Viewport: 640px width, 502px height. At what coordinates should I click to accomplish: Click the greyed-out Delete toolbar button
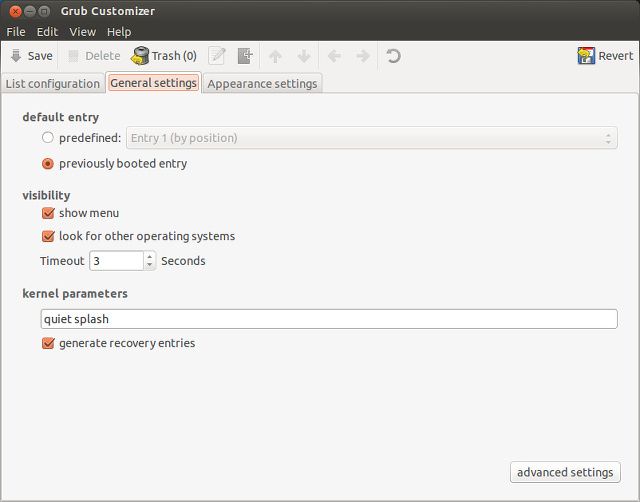click(94, 56)
